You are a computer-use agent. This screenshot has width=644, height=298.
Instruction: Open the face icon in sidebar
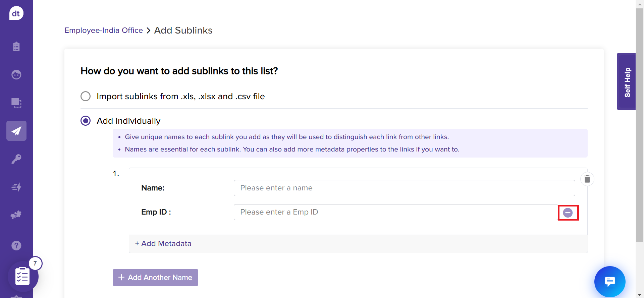click(16, 74)
